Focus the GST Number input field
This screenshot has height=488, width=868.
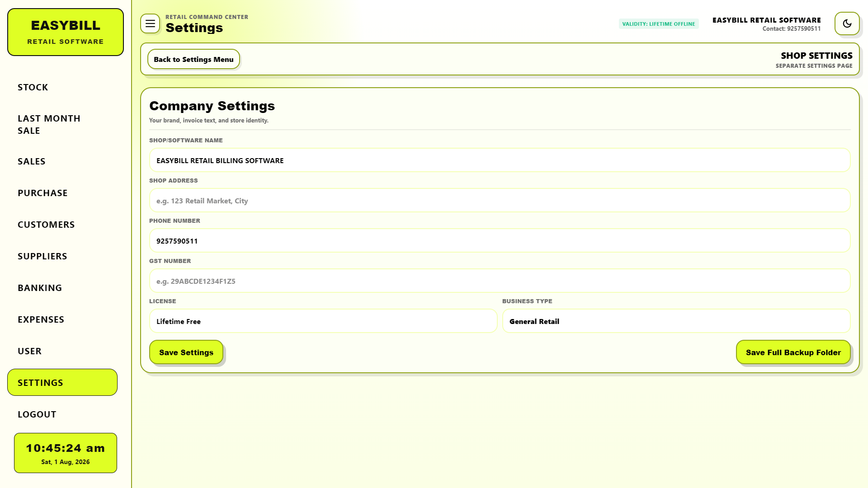click(x=500, y=281)
